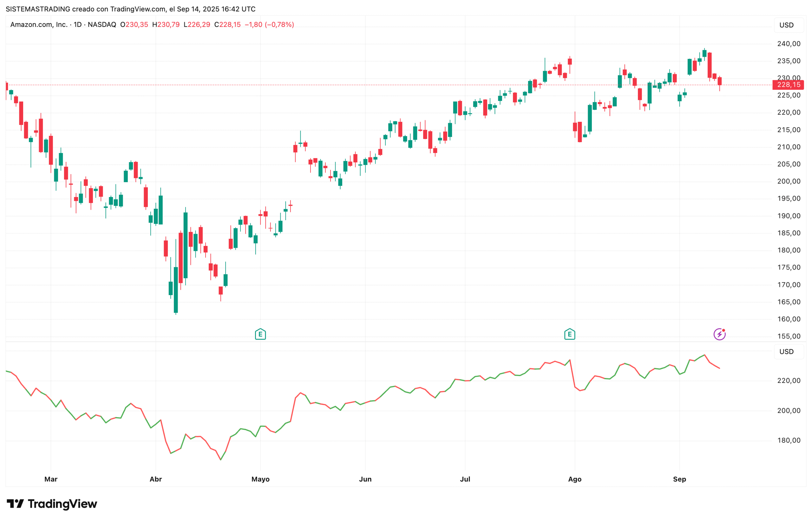Click the 'Jun' label on the time axis
Screen dimensions: 812x521
point(365,479)
